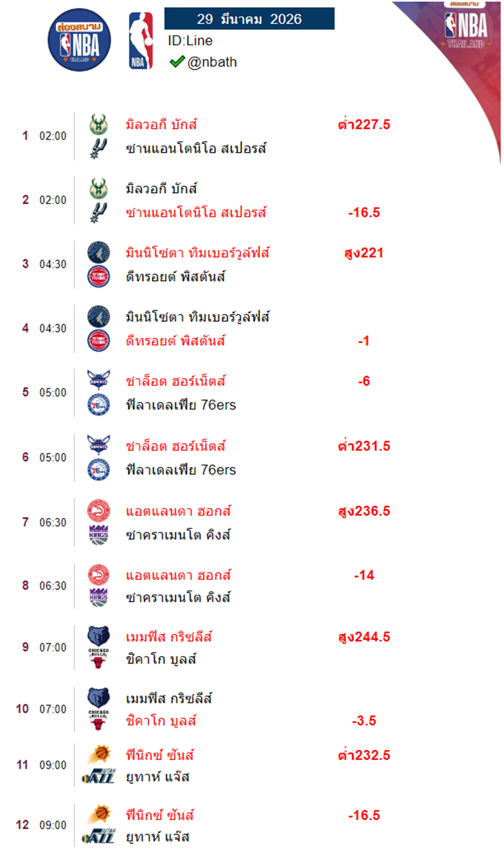
Task: Click the Utah Jazz logo in row 12
Action: 98,838
